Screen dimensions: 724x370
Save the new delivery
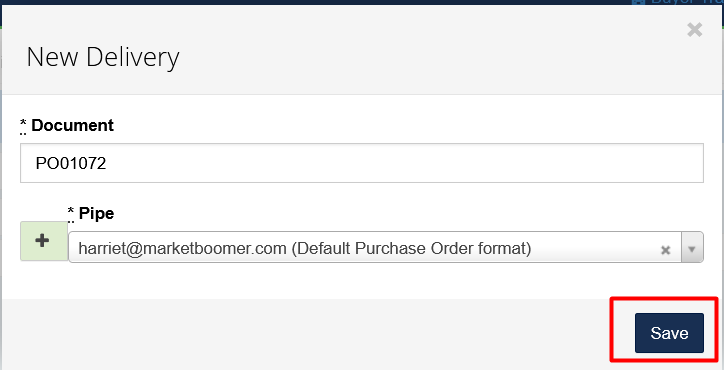(x=669, y=333)
